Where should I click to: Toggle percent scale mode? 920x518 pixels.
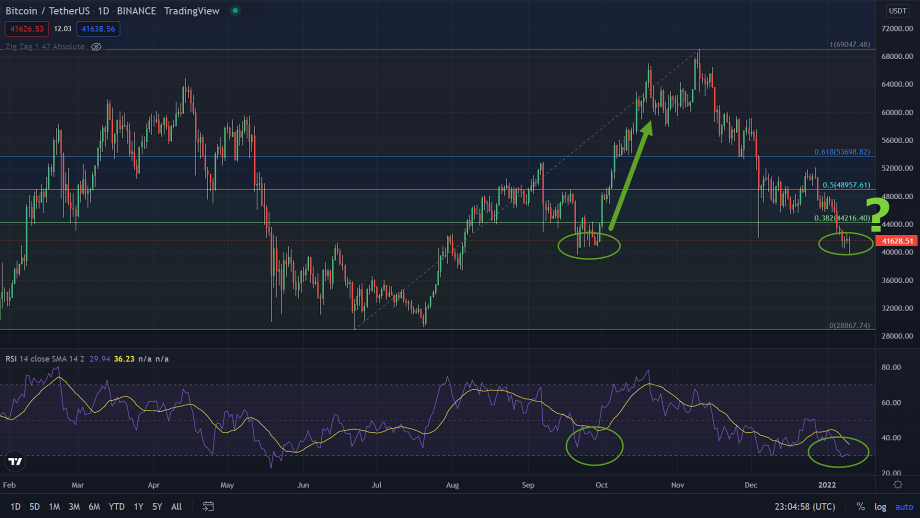(x=859, y=506)
